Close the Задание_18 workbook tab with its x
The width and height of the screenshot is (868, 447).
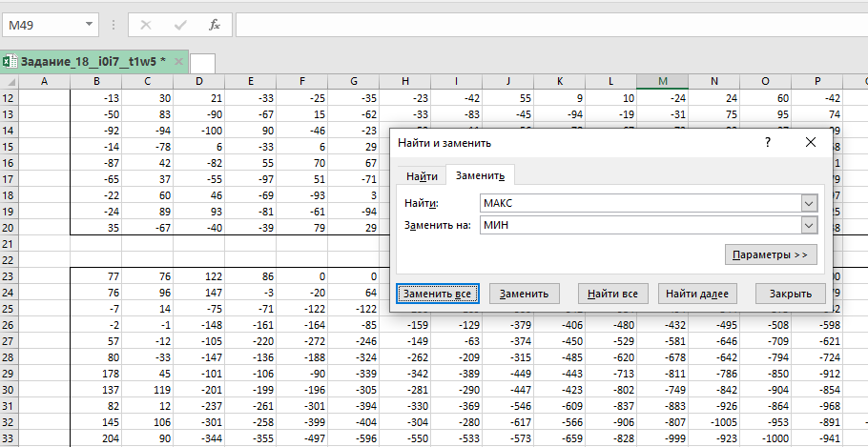(x=177, y=61)
